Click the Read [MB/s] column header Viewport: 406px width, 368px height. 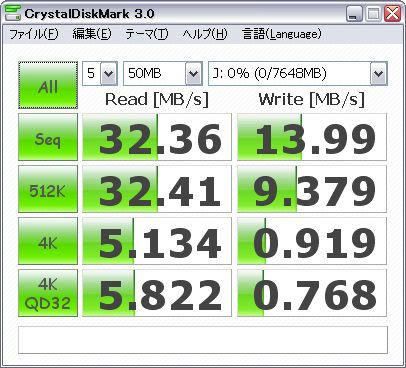157,99
